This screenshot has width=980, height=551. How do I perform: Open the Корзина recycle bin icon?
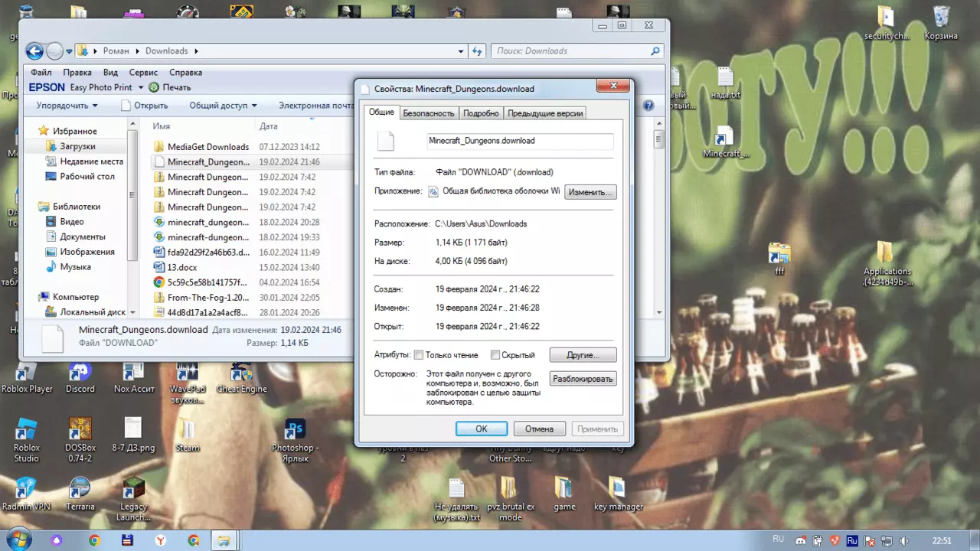point(942,23)
